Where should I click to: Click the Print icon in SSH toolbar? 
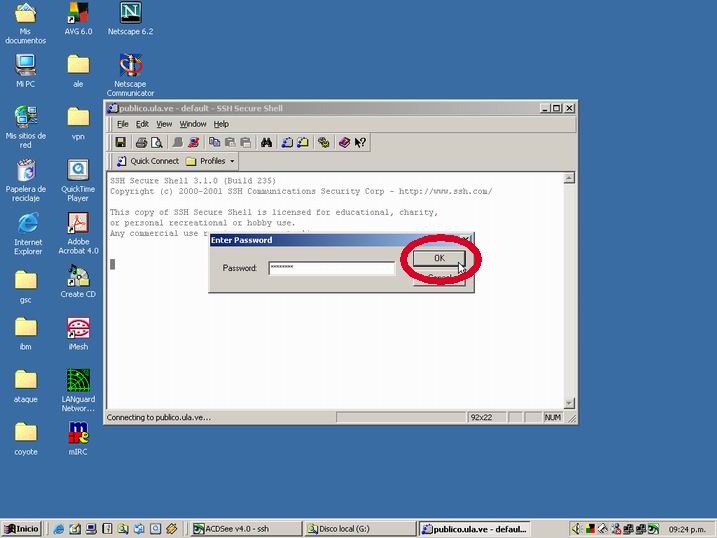[141, 143]
